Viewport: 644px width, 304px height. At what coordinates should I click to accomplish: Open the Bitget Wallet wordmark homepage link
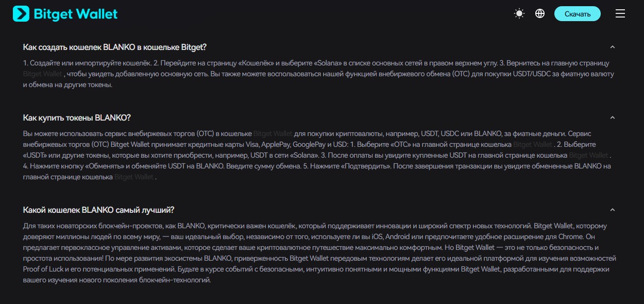(x=76, y=14)
